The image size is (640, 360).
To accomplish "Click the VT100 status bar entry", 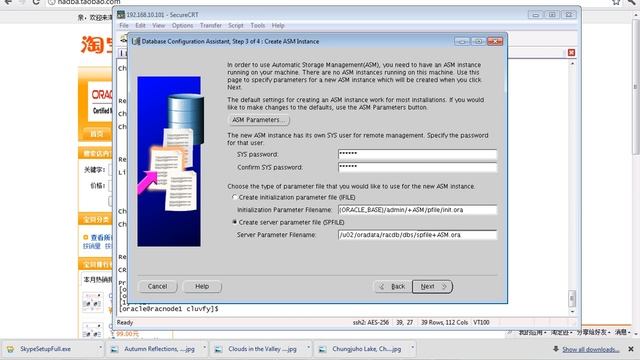I will pos(481,322).
